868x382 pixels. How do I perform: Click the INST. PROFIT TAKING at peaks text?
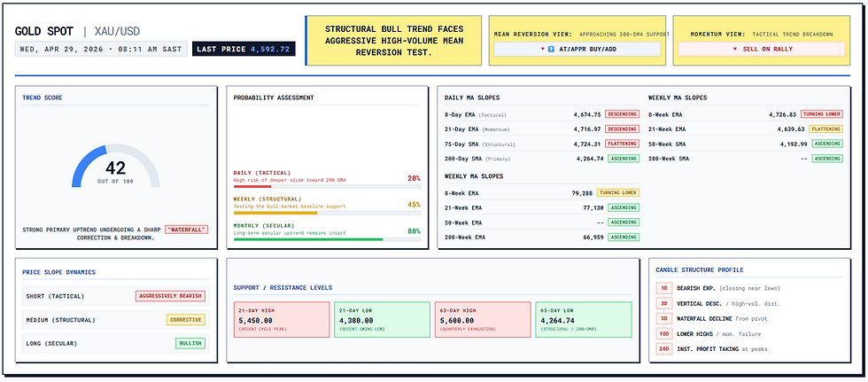pos(722,349)
